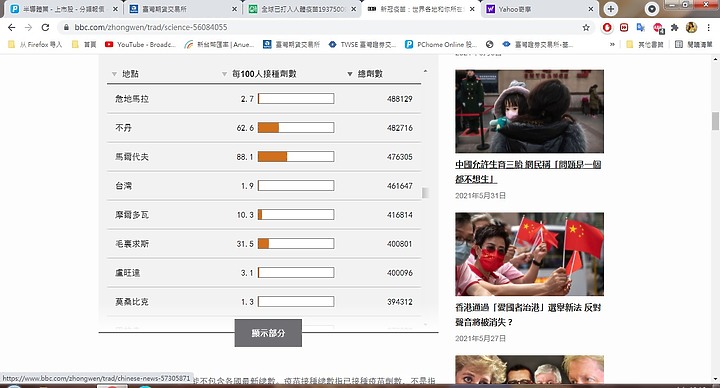Select the 台灣 row name
720x388 pixels.
pyautogui.click(x=124, y=186)
